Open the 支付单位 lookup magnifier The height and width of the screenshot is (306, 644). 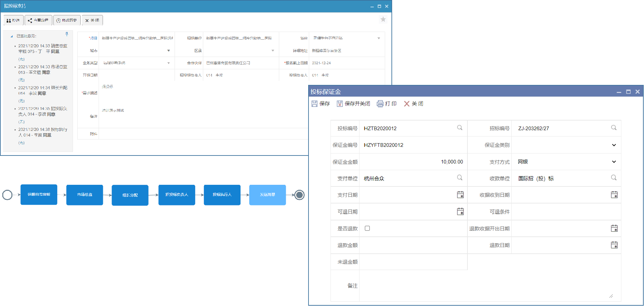(460, 178)
